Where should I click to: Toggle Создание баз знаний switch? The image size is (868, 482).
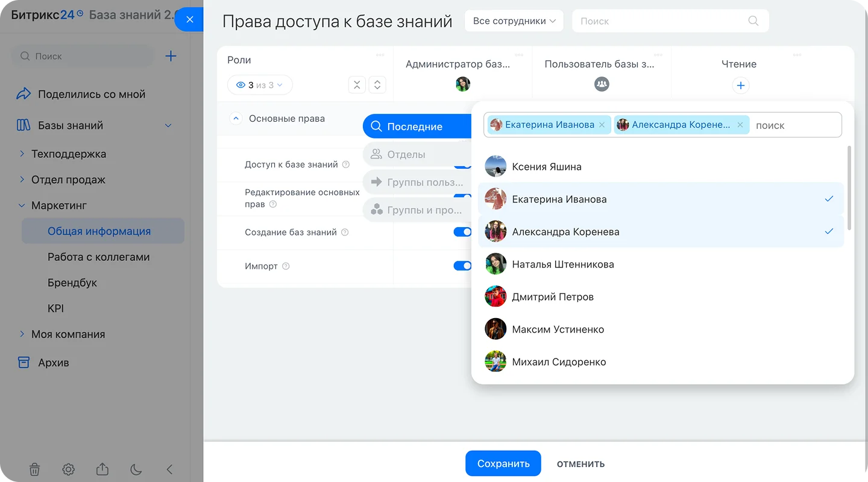click(462, 232)
